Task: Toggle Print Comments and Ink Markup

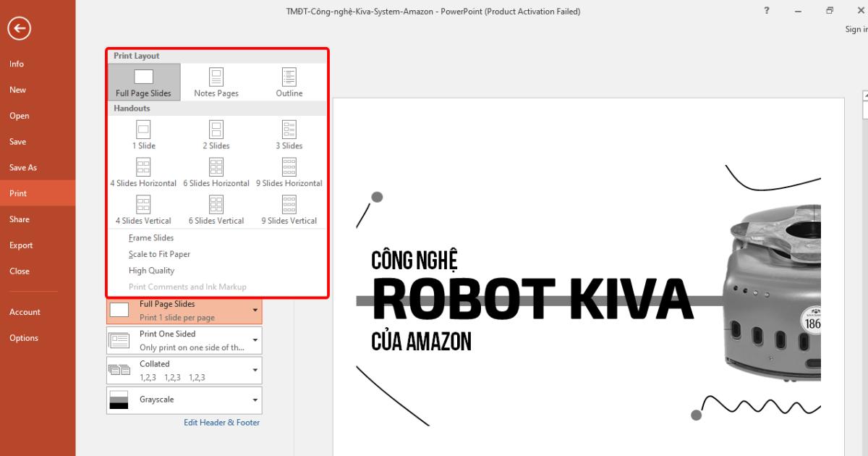Action: click(x=187, y=287)
